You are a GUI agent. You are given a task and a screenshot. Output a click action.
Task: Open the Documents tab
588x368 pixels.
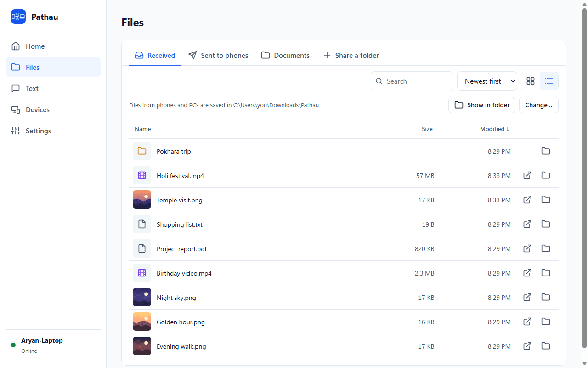tap(285, 56)
